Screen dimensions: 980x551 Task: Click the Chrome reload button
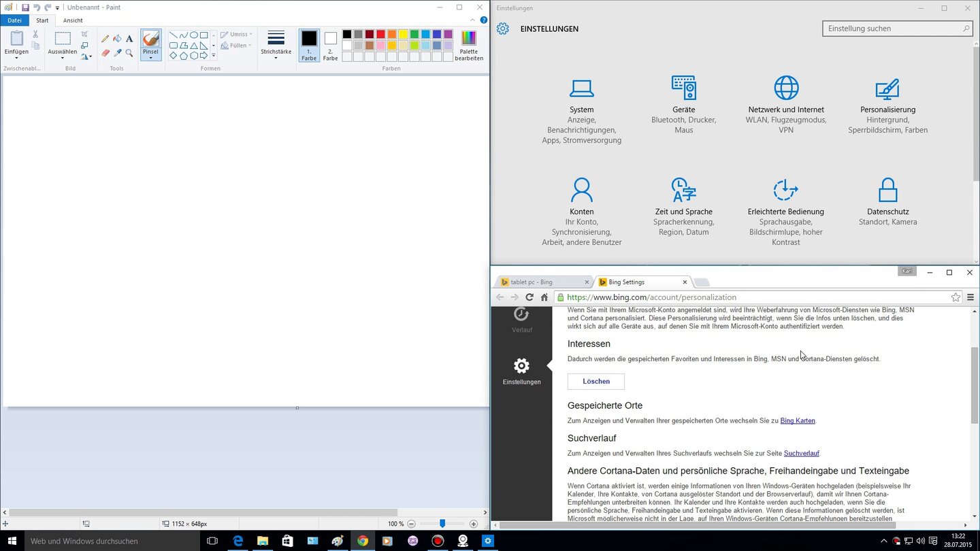[529, 297]
